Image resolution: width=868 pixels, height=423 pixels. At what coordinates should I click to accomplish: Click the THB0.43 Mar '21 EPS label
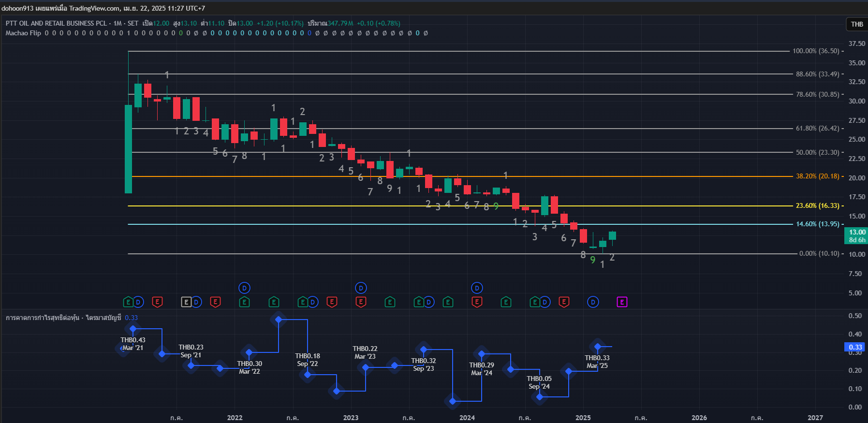(133, 344)
